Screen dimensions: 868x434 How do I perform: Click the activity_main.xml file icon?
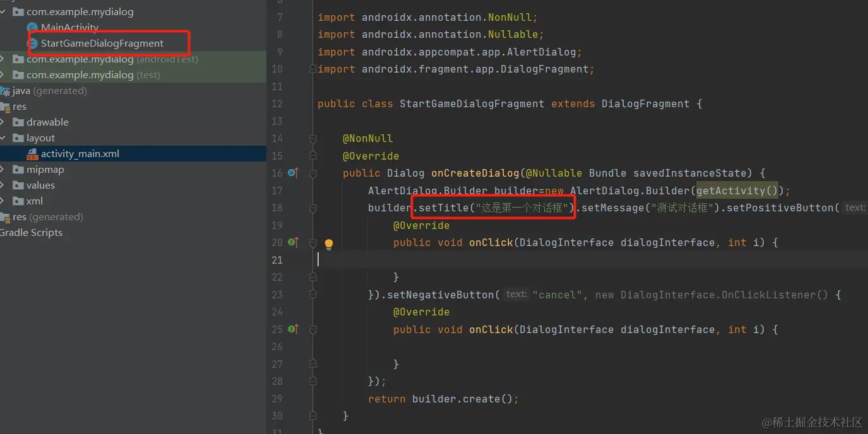coord(32,154)
